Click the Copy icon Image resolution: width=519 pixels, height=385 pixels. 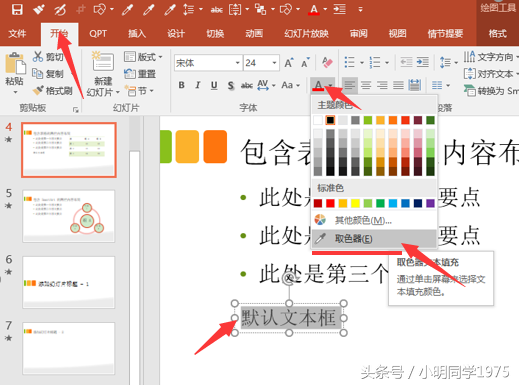37,73
